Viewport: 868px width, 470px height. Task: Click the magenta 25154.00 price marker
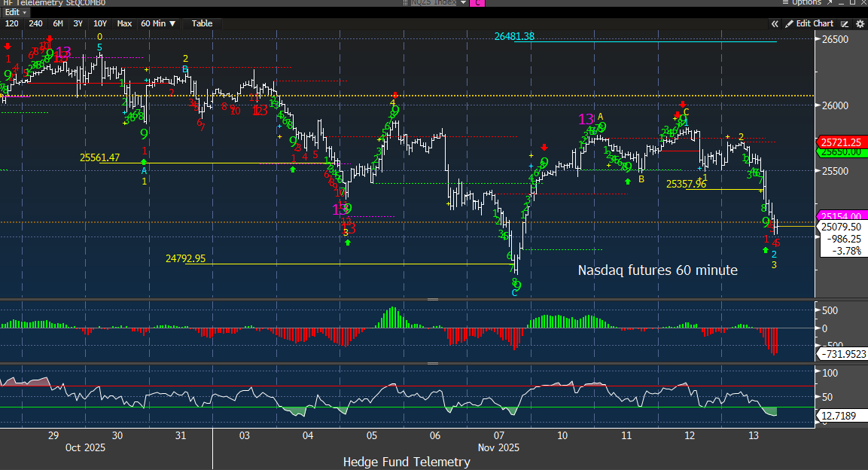point(838,215)
